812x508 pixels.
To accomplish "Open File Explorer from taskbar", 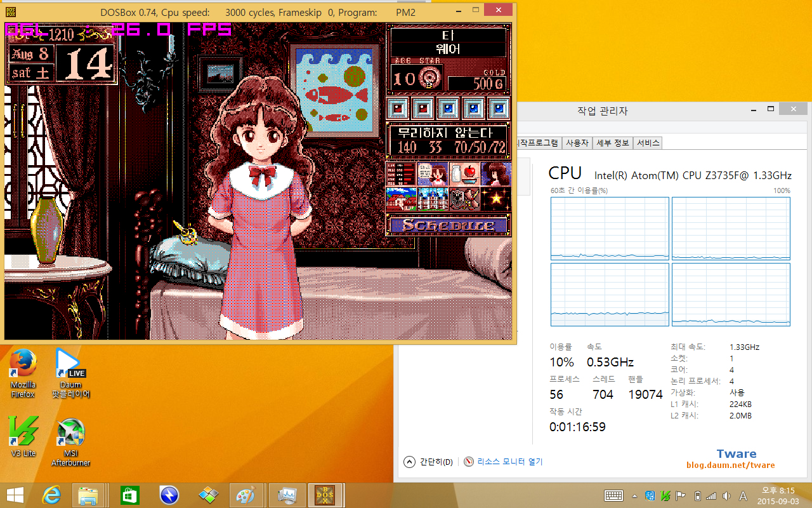I will tap(88, 495).
